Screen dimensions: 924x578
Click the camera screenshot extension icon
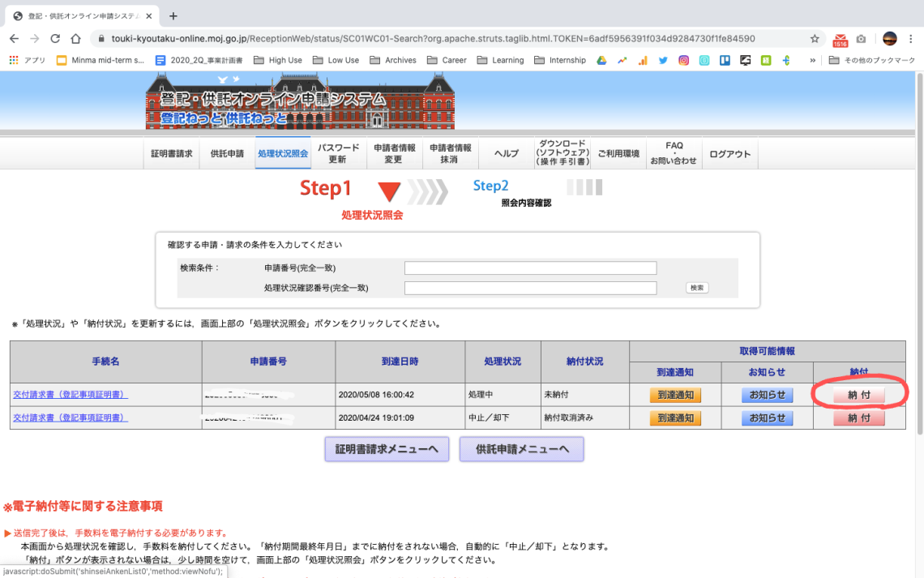point(862,40)
